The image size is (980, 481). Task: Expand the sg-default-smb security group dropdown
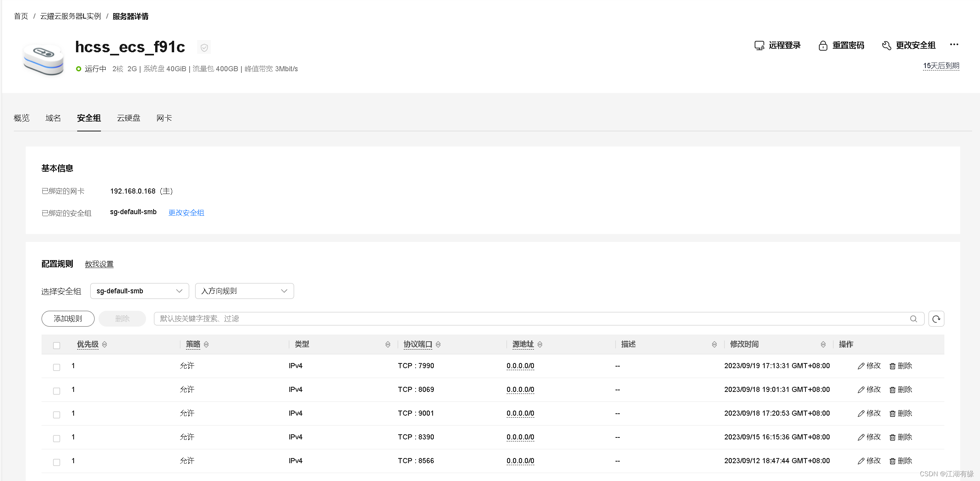pyautogui.click(x=139, y=291)
